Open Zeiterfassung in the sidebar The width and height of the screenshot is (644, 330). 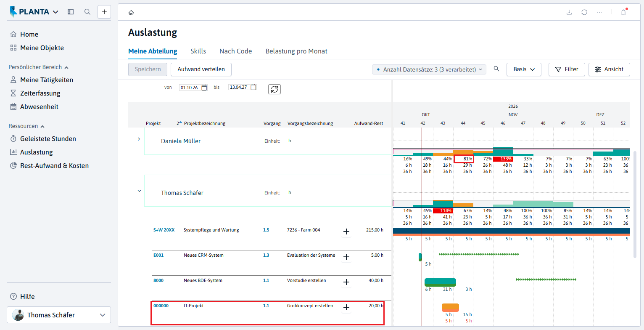pos(40,93)
